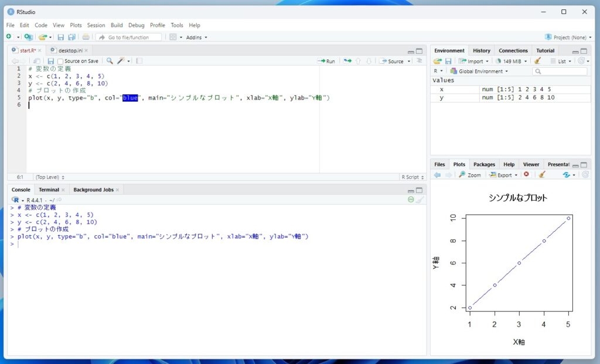Switch to the Terminal tab
This screenshot has height=364, width=600.
click(49, 190)
